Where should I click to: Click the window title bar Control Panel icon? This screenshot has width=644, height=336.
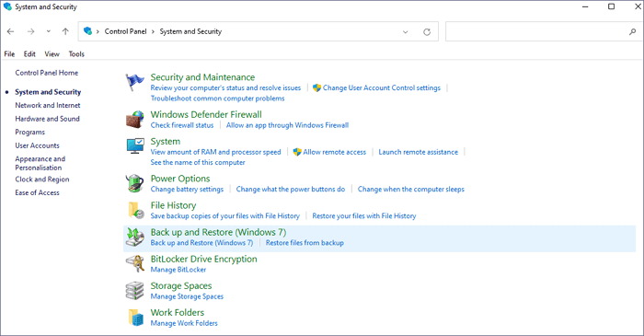(7, 6)
